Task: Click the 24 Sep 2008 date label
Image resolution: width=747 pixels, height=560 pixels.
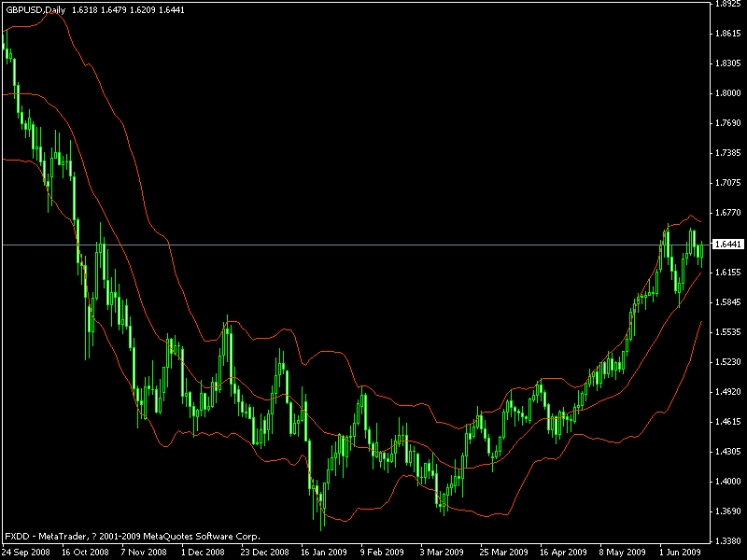Action: point(26,553)
